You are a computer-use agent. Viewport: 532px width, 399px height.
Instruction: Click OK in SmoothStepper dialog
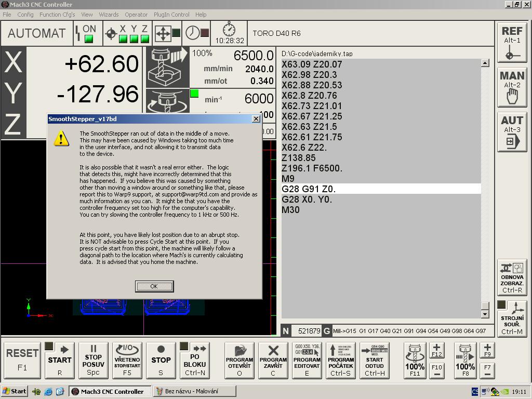click(x=154, y=286)
